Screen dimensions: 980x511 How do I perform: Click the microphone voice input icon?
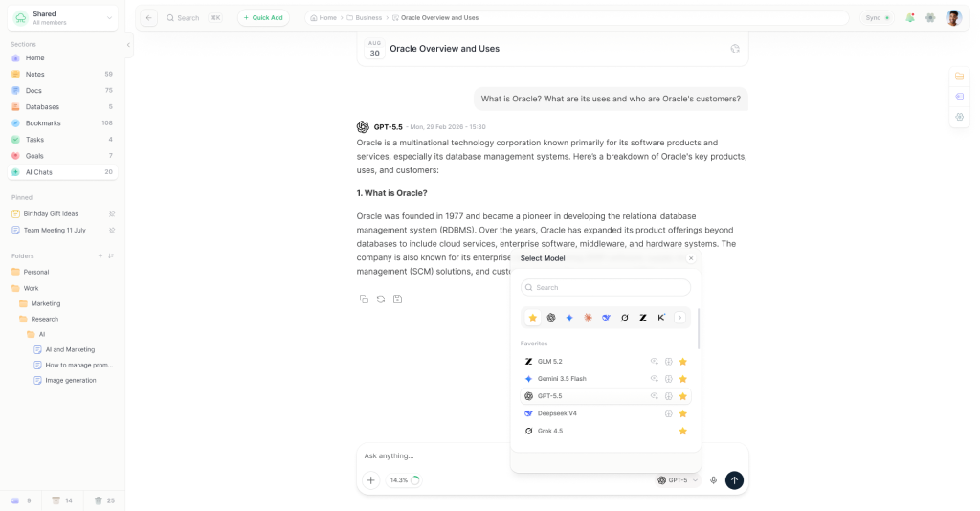(713, 480)
